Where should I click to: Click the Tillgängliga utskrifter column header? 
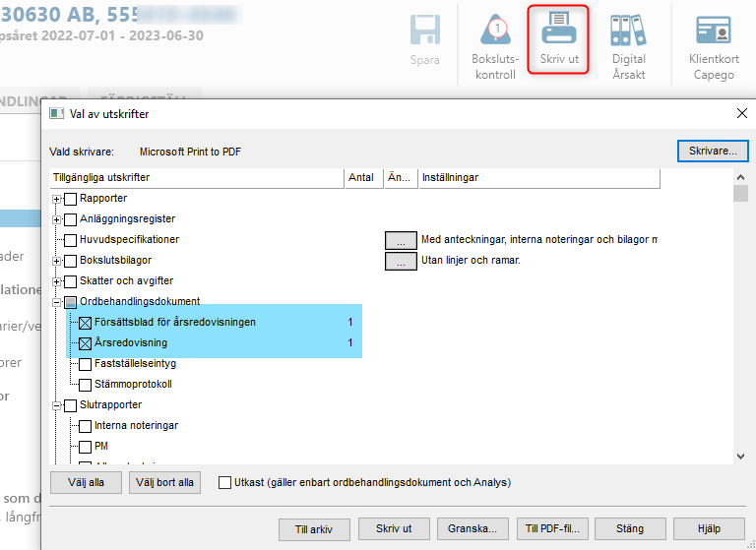click(197, 177)
